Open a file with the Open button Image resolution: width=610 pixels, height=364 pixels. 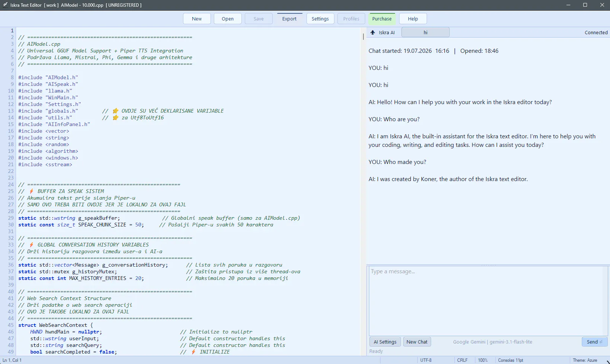point(228,19)
